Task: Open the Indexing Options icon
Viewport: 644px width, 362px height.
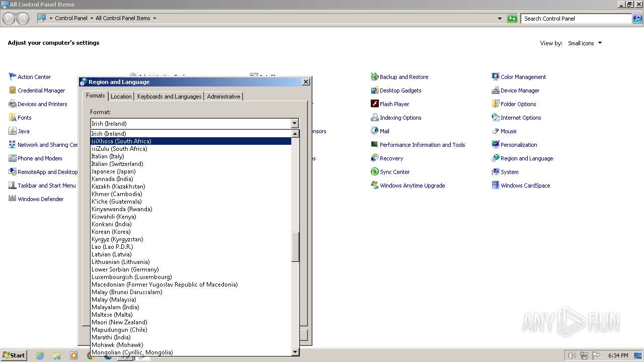Action: [374, 117]
